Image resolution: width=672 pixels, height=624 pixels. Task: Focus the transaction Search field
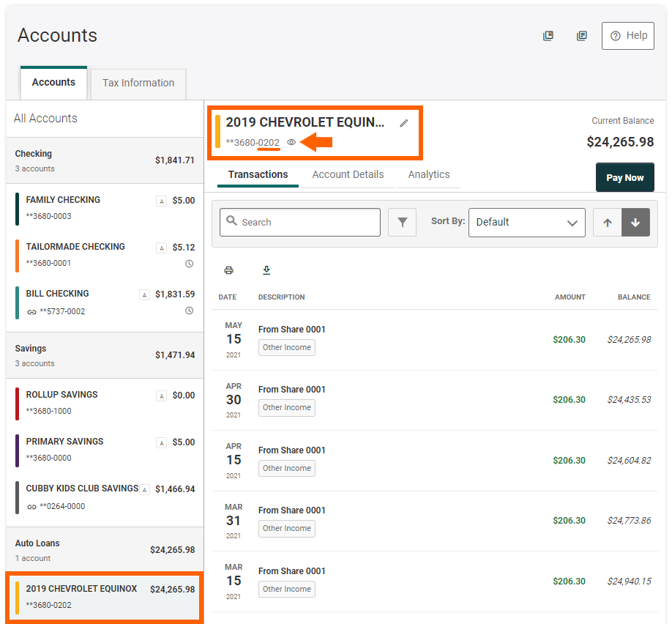point(300,222)
